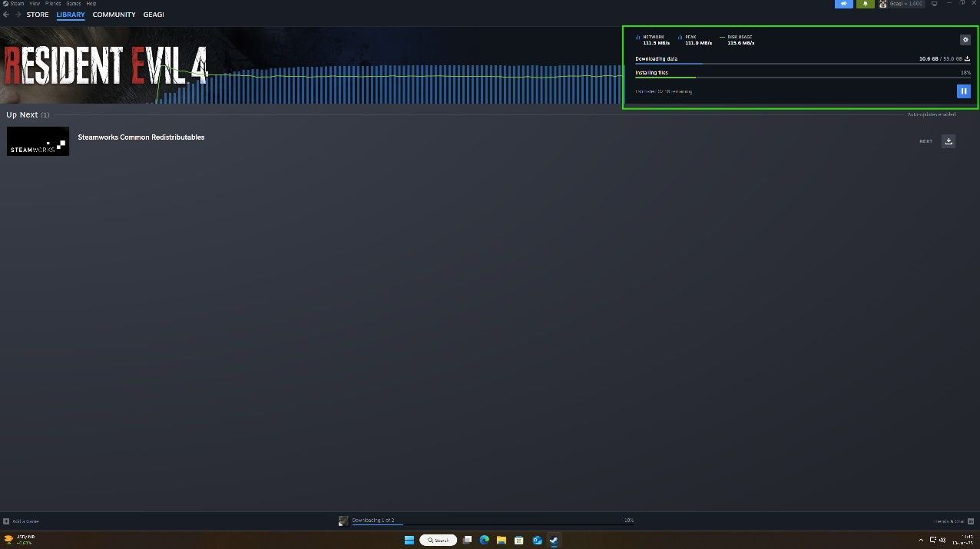Open Outlook from the taskbar

coord(537,540)
